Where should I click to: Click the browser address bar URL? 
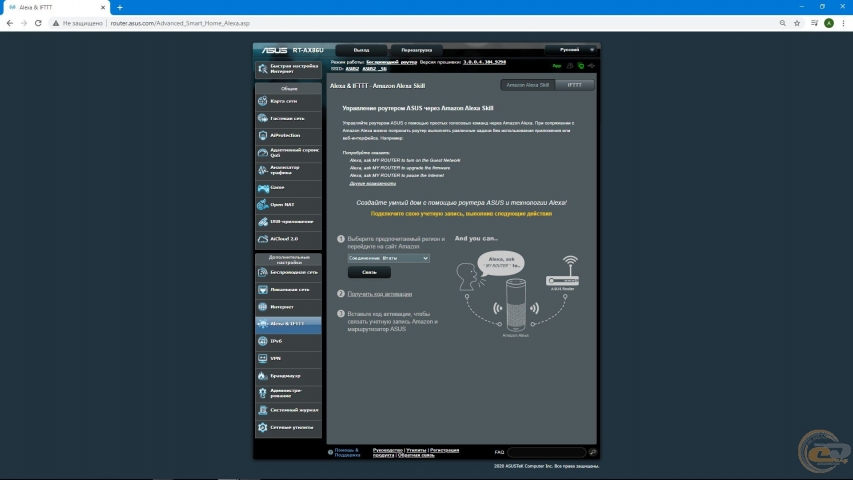pos(180,23)
